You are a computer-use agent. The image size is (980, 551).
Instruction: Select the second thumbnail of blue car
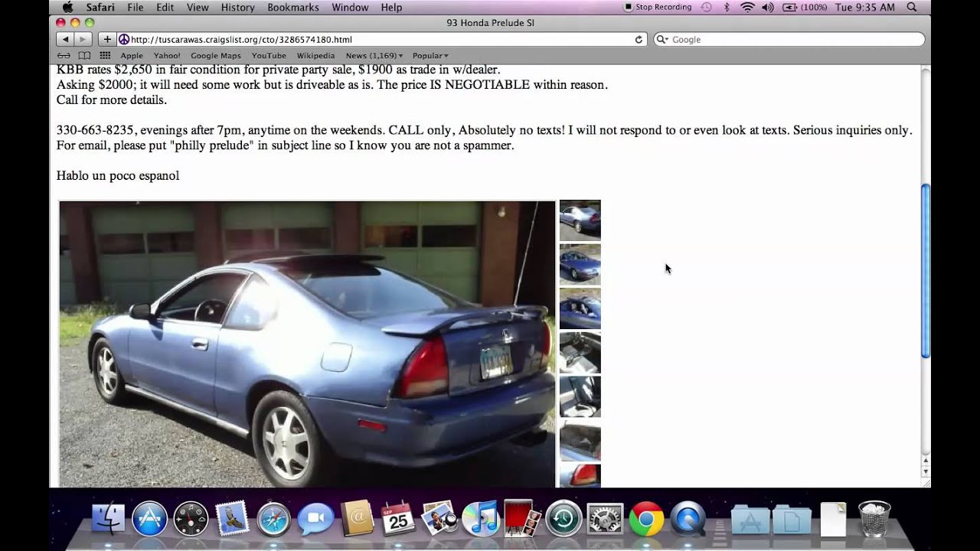[580, 264]
